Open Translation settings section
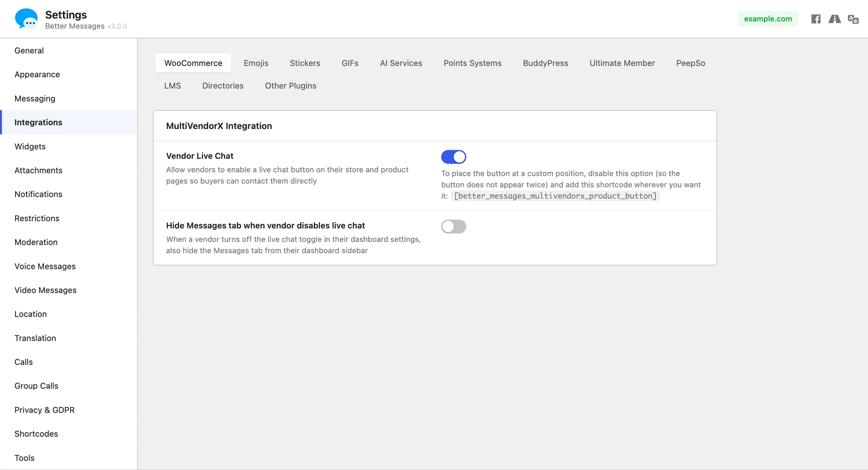868x470 pixels. [x=69, y=338]
